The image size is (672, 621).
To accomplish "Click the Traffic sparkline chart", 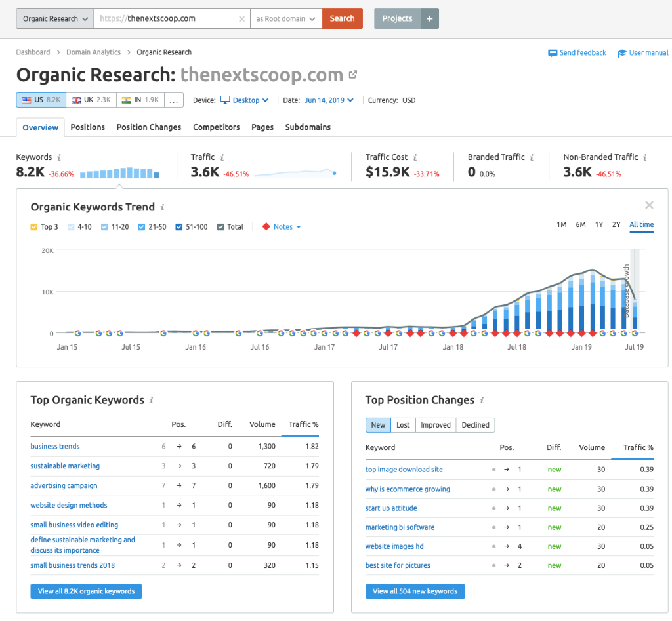I will point(295,172).
